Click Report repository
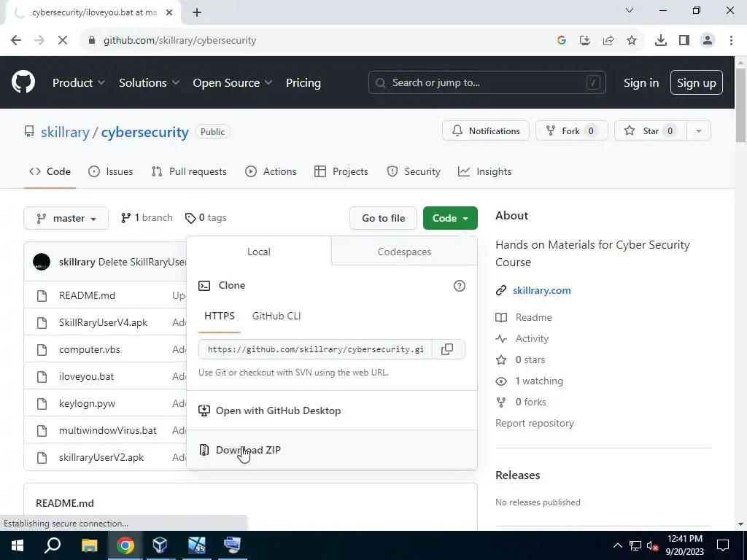The height and width of the screenshot is (560, 747). (535, 423)
